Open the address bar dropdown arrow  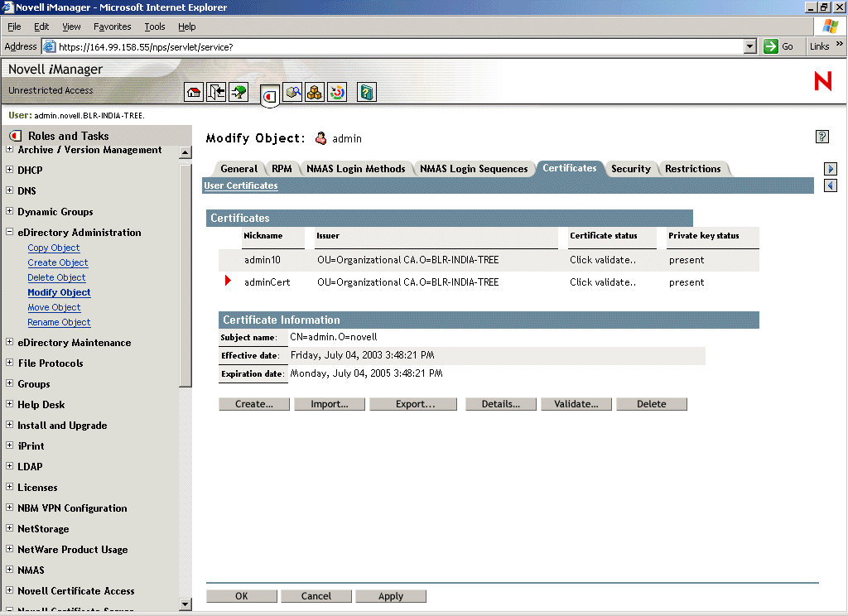pyautogui.click(x=749, y=46)
